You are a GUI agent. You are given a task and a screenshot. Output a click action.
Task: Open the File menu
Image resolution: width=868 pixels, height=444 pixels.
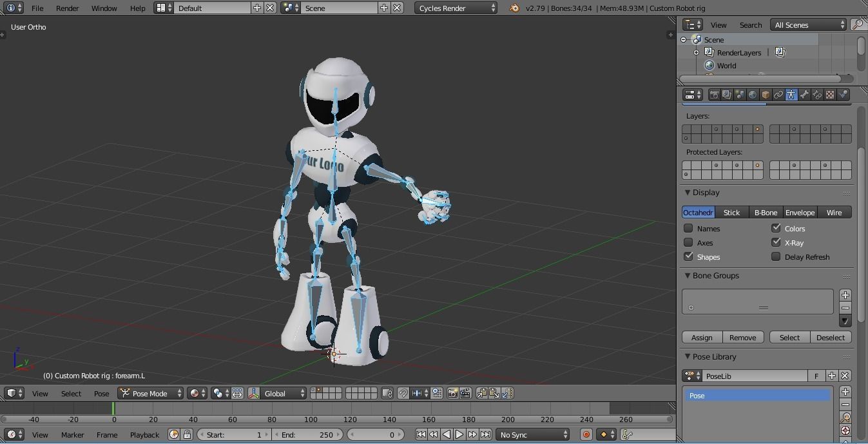pyautogui.click(x=37, y=8)
